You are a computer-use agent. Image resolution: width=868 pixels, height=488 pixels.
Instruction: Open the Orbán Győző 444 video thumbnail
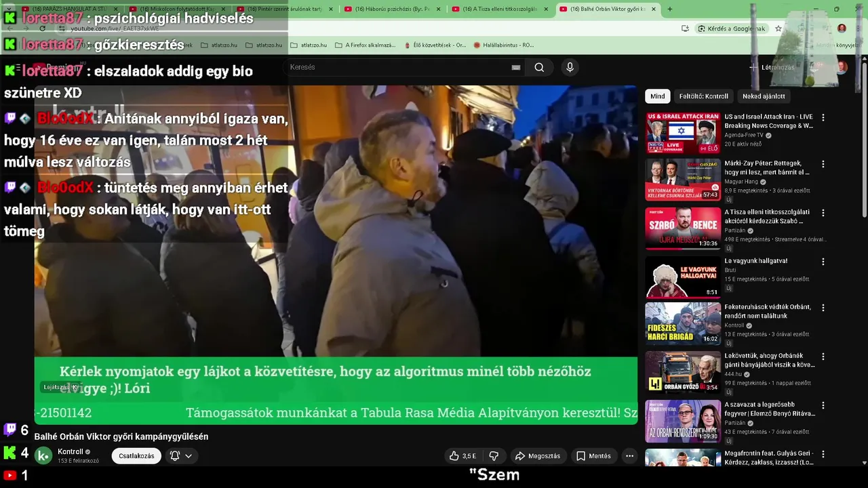(x=683, y=372)
